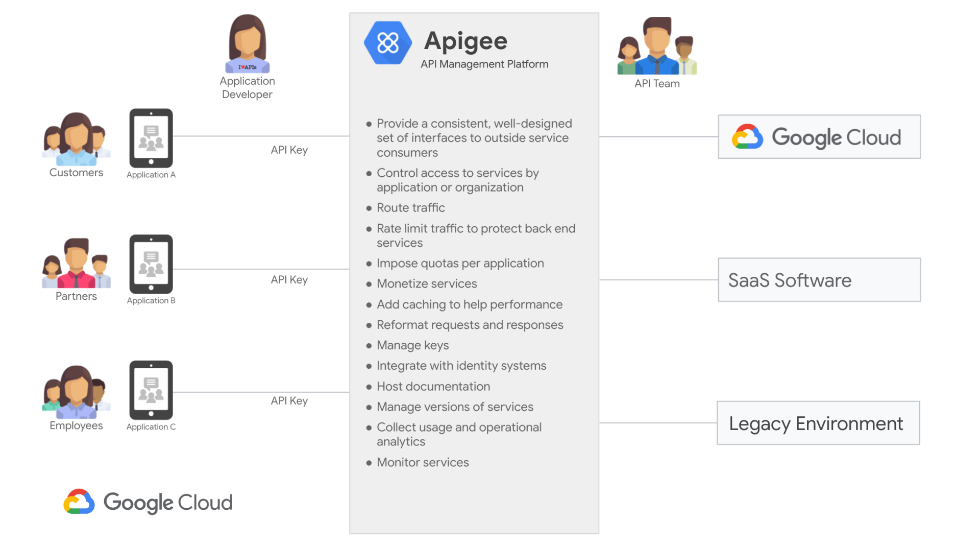Open the Google Cloud backend box
This screenshot has width=980, height=545.
point(819,137)
